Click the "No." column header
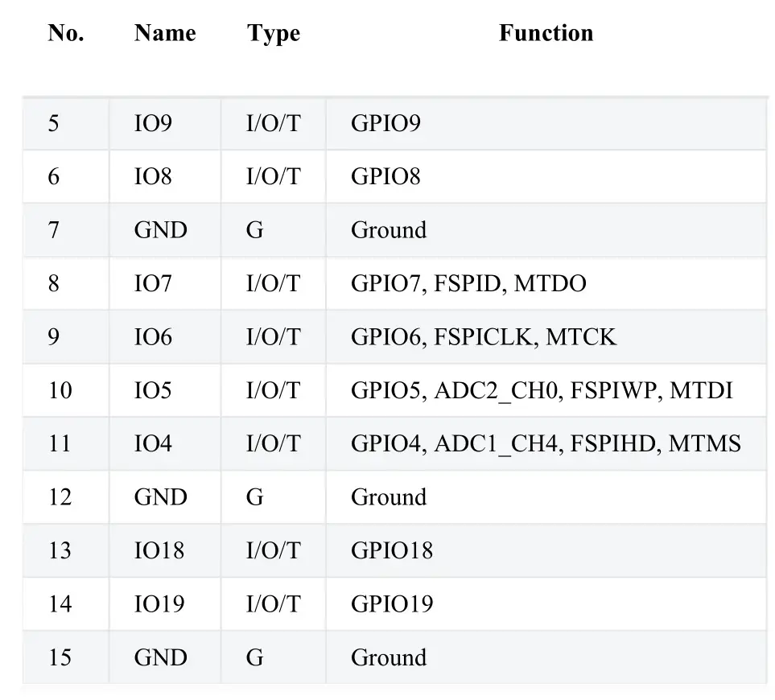Viewport: 775px width, 700px height. (x=66, y=33)
